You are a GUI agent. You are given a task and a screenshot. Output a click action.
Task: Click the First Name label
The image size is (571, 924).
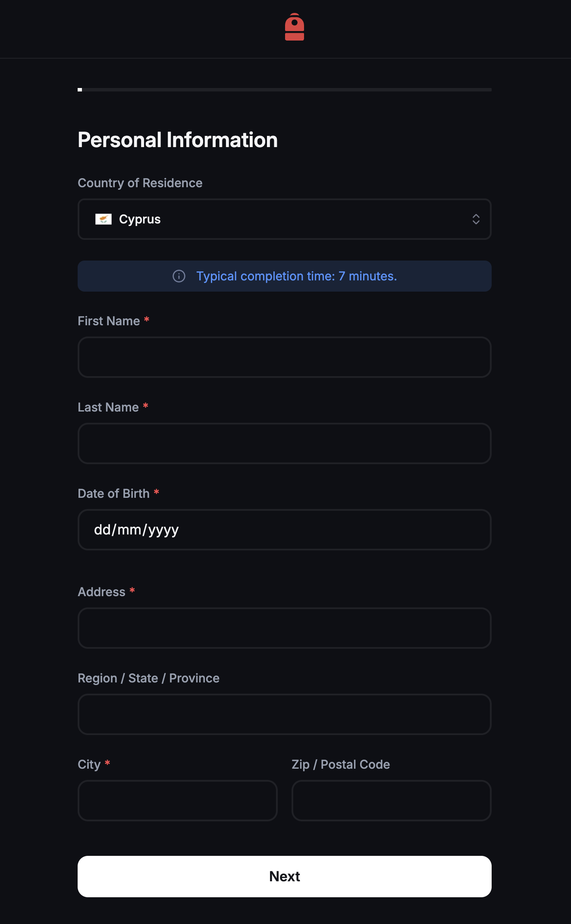click(x=109, y=321)
